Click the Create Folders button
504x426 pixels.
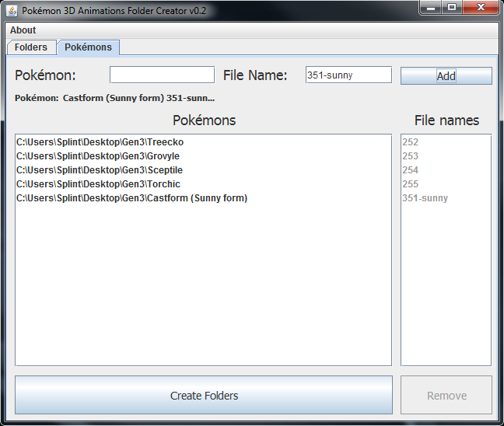click(x=204, y=396)
